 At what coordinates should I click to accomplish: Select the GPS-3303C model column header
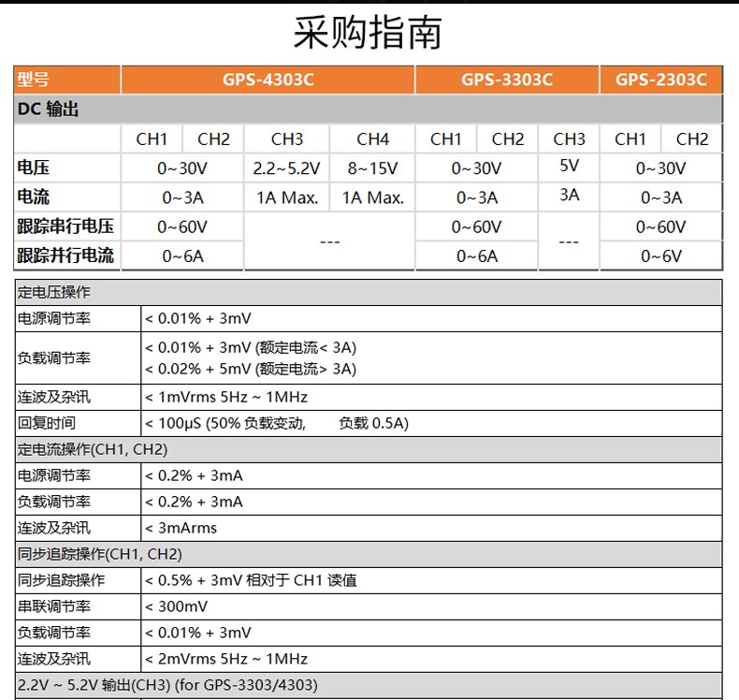click(506, 80)
